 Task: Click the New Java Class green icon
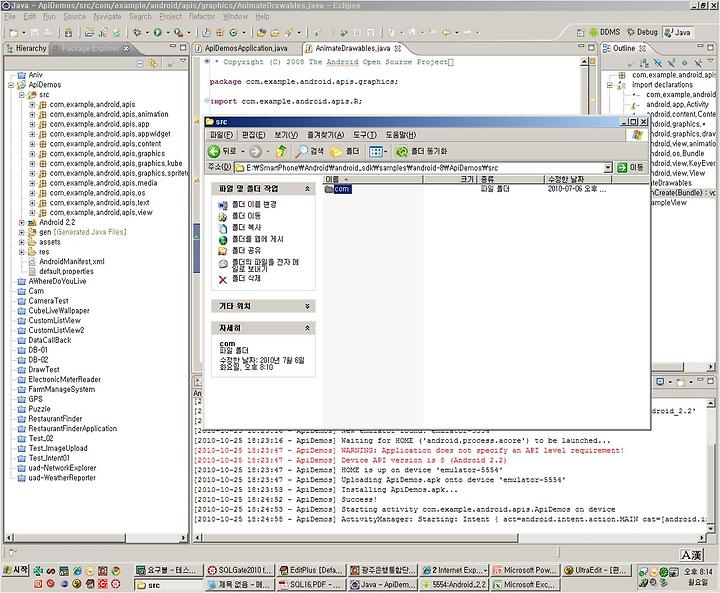(233, 33)
